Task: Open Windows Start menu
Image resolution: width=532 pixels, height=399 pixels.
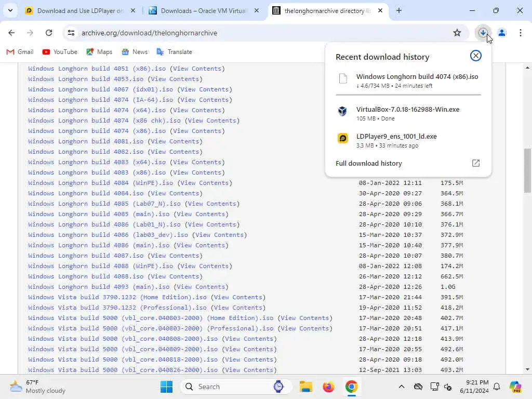Action: click(x=166, y=387)
